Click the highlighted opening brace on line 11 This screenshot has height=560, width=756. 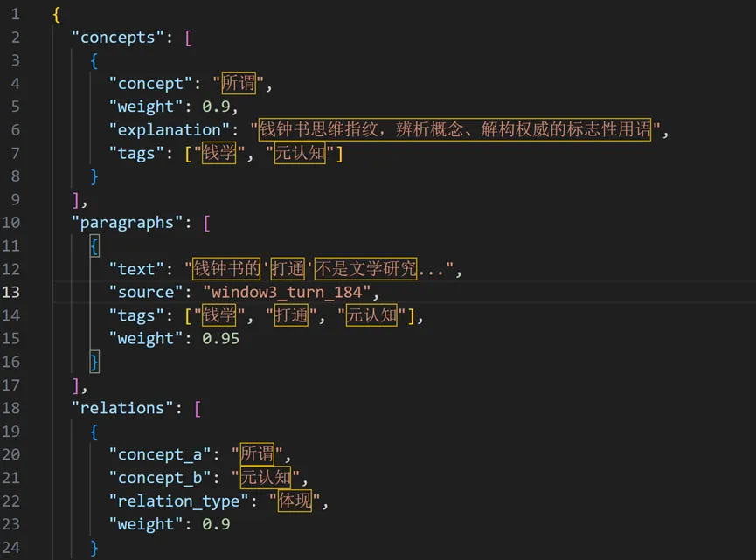pyautogui.click(x=94, y=246)
